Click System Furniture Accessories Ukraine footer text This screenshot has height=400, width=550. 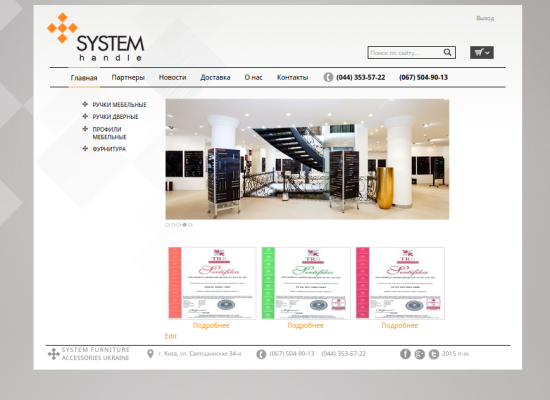pyautogui.click(x=95, y=354)
